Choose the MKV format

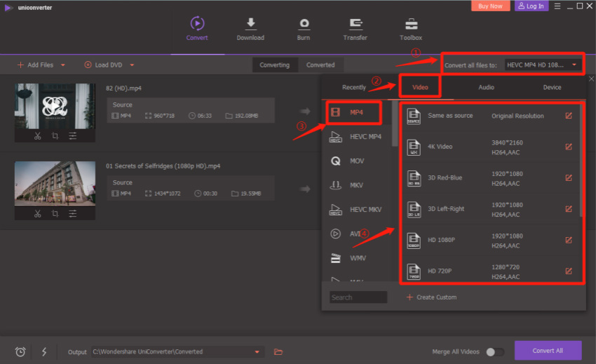pyautogui.click(x=356, y=185)
